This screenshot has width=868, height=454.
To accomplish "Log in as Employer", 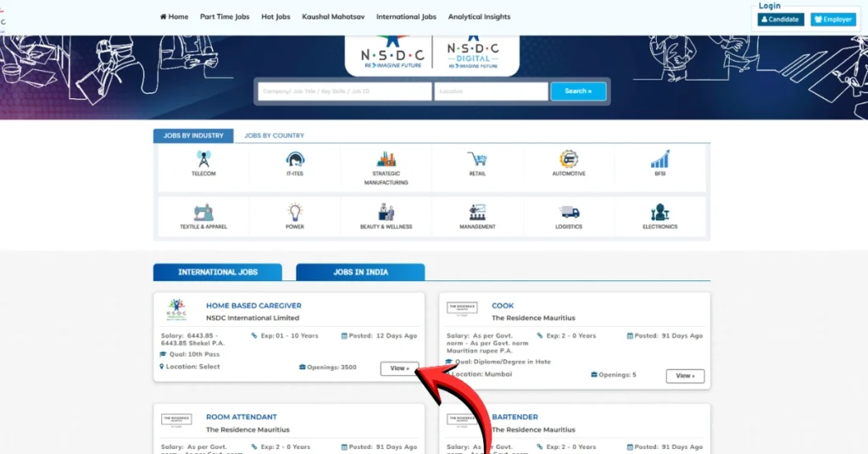I will tap(833, 19).
